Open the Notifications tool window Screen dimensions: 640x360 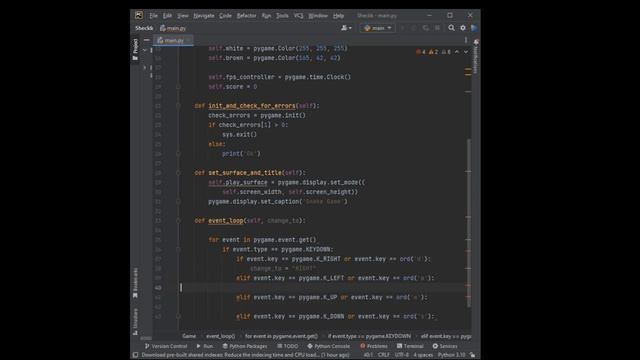pos(476,56)
